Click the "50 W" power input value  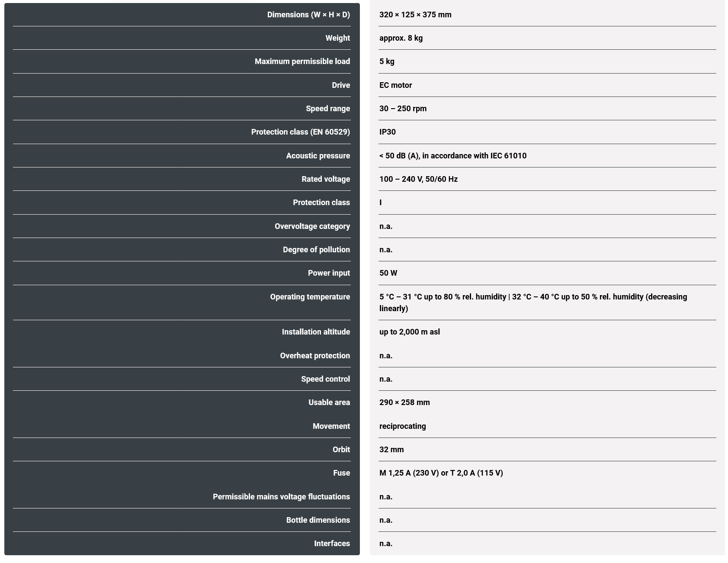click(x=388, y=273)
